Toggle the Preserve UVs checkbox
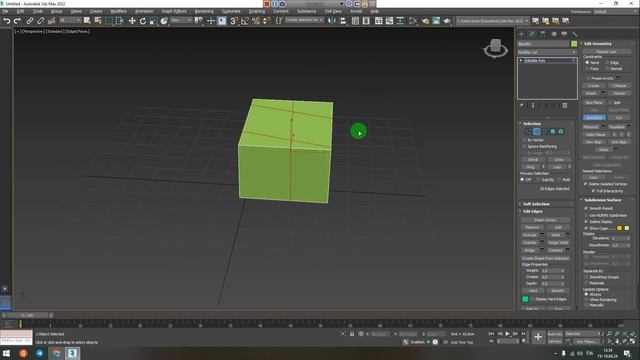 click(588, 78)
